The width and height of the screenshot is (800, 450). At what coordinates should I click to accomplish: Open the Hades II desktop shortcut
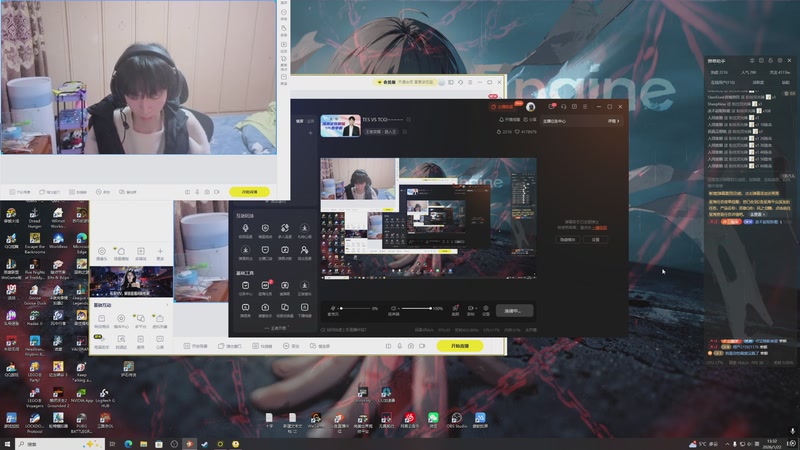pos(34,319)
